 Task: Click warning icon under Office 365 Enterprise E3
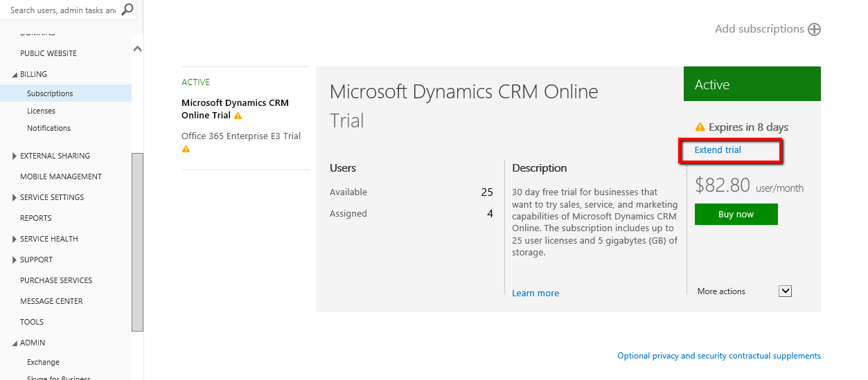186,149
